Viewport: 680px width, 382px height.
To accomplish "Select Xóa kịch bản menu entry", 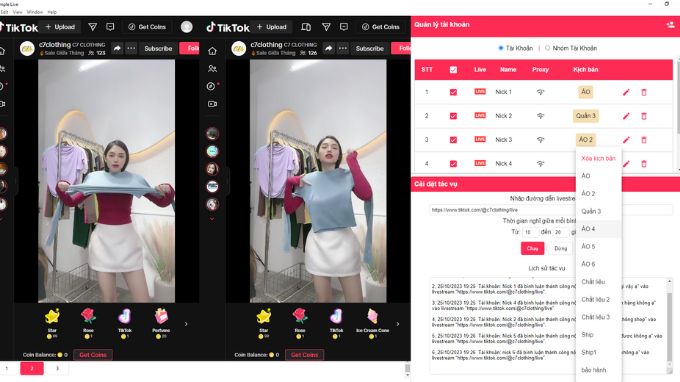I will (598, 158).
